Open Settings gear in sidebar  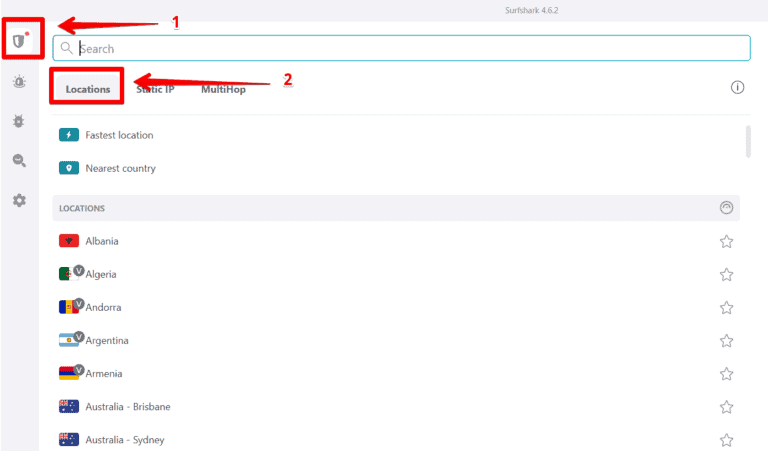coord(19,201)
